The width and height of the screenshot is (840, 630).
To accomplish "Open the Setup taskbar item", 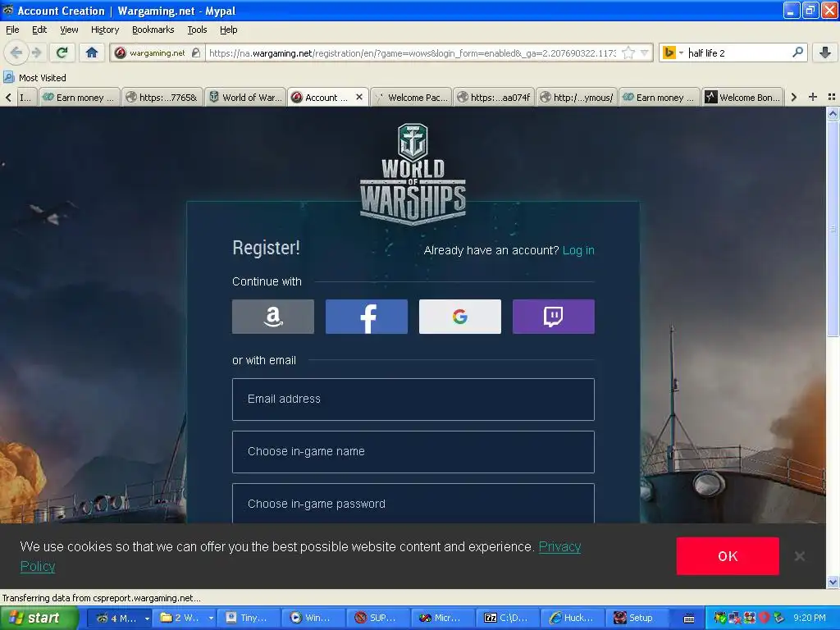I will pos(635,619).
